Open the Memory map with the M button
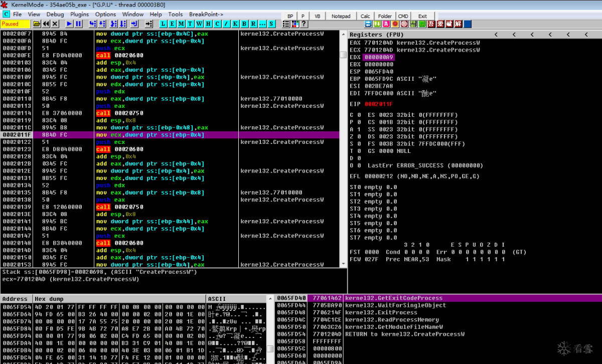602x364 pixels. coord(181,24)
